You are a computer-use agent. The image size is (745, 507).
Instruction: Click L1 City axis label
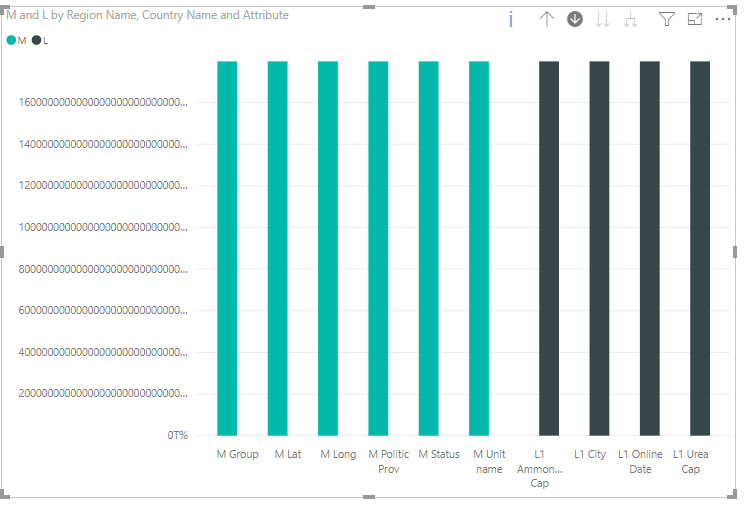coord(590,454)
